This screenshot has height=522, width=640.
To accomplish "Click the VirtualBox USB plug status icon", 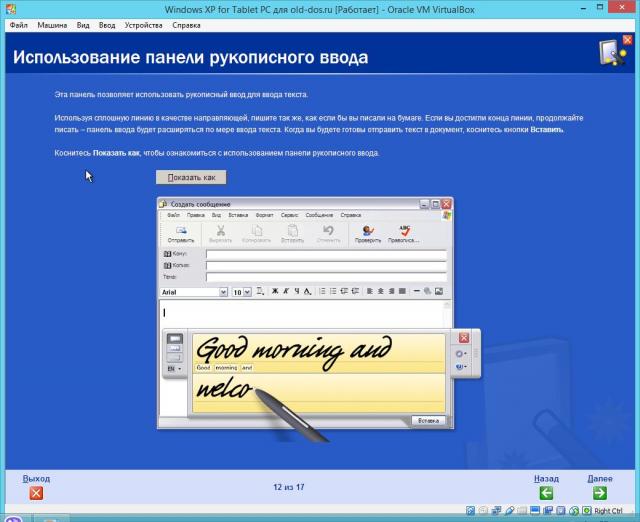I will (x=509, y=511).
